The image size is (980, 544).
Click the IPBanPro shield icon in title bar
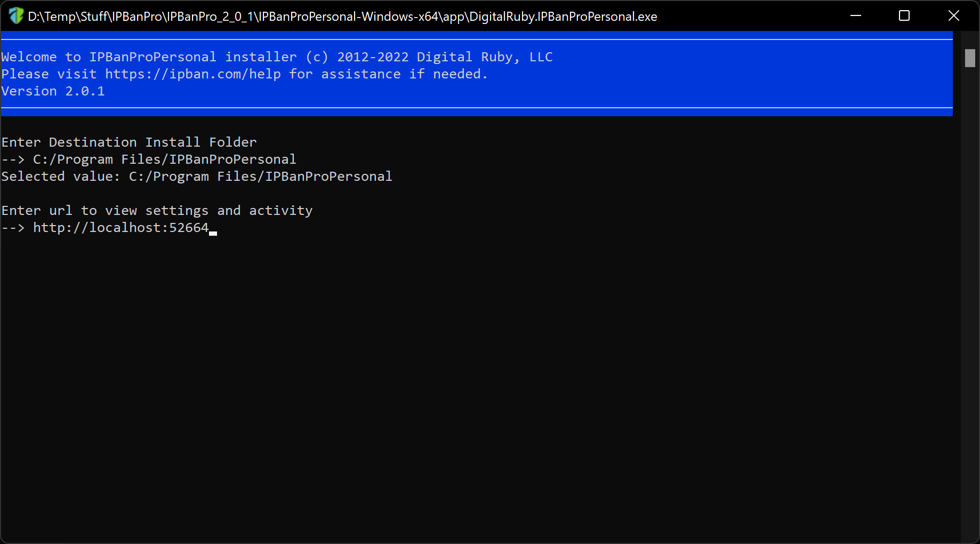16,16
